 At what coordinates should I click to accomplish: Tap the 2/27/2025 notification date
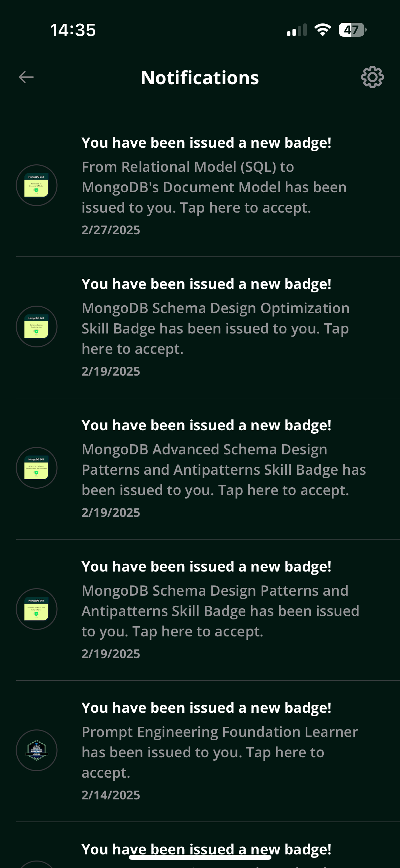[x=111, y=230]
